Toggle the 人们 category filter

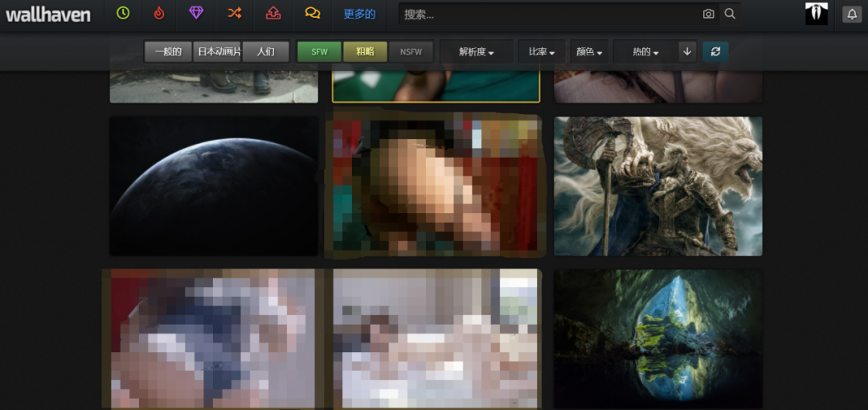(x=266, y=52)
